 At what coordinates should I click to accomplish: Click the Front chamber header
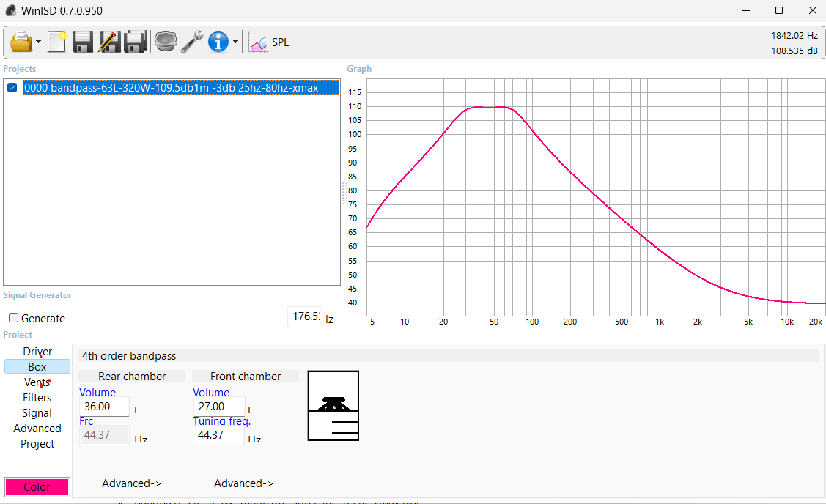point(246,376)
